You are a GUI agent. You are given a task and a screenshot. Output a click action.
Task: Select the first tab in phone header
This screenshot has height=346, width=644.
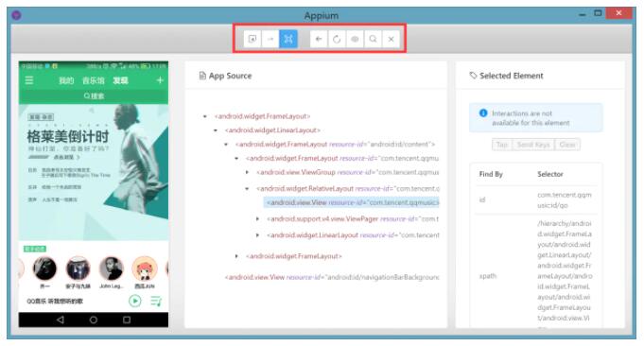(66, 80)
